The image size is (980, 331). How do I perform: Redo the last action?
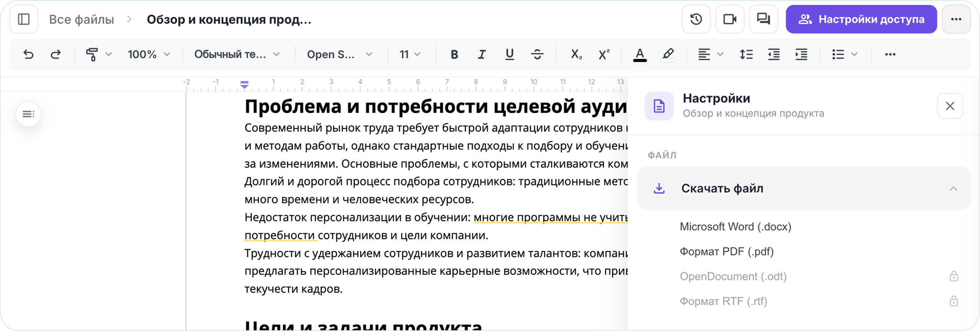coord(56,54)
